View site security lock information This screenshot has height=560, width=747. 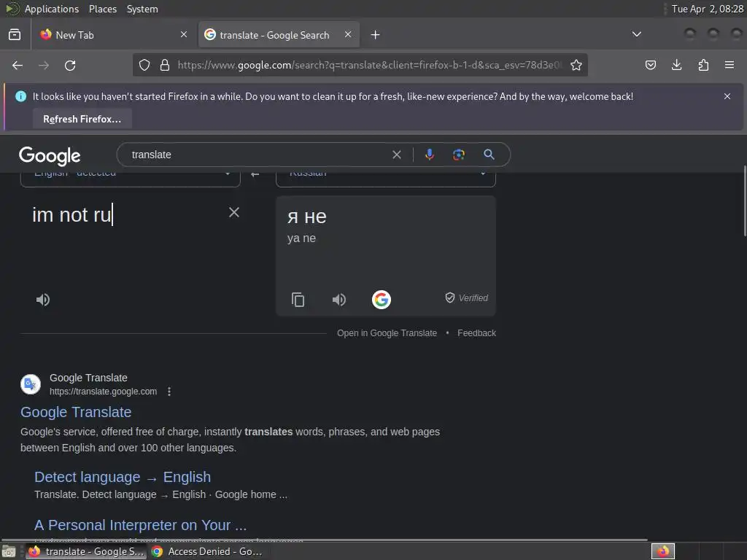[165, 65]
